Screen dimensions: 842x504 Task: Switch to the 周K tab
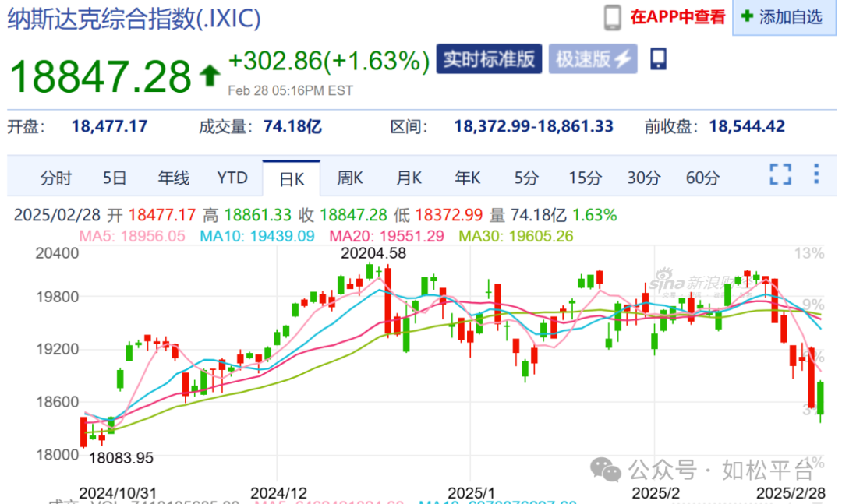349,178
